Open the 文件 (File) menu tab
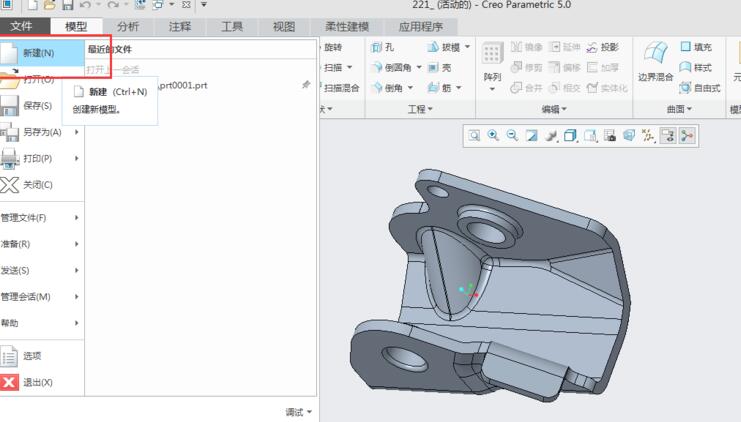This screenshot has width=741, height=422. pos(21,26)
